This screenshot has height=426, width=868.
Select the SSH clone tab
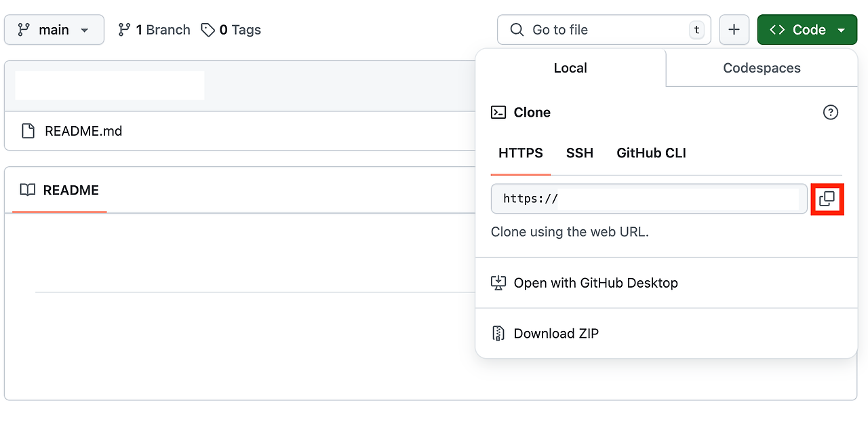[580, 153]
